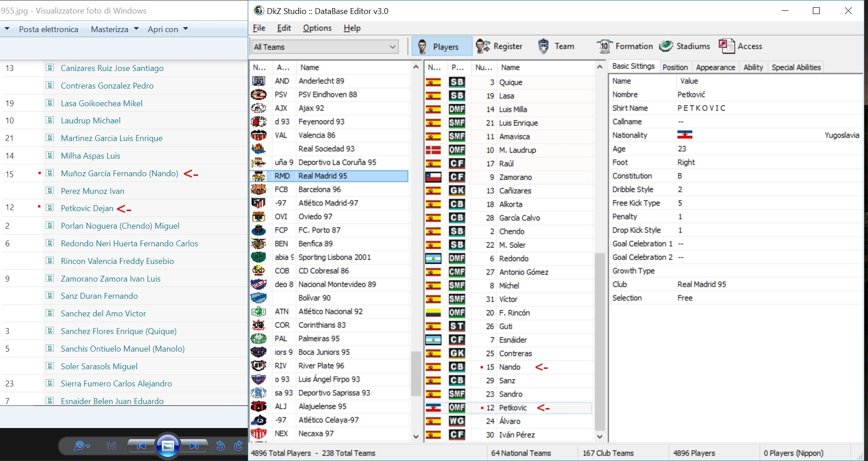The image size is (868, 461).
Task: Click the Colombia flag beside F. Rincón
Action: 433,313
